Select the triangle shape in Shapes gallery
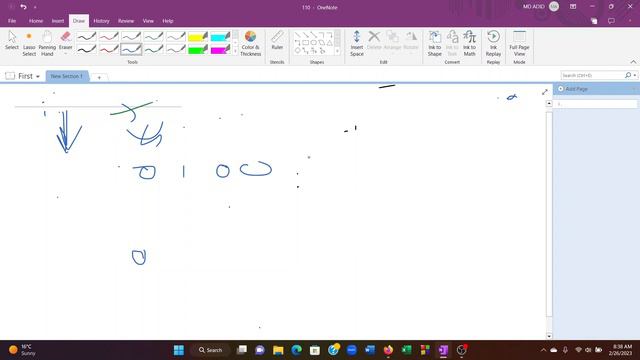640x360 pixels. [329, 42]
